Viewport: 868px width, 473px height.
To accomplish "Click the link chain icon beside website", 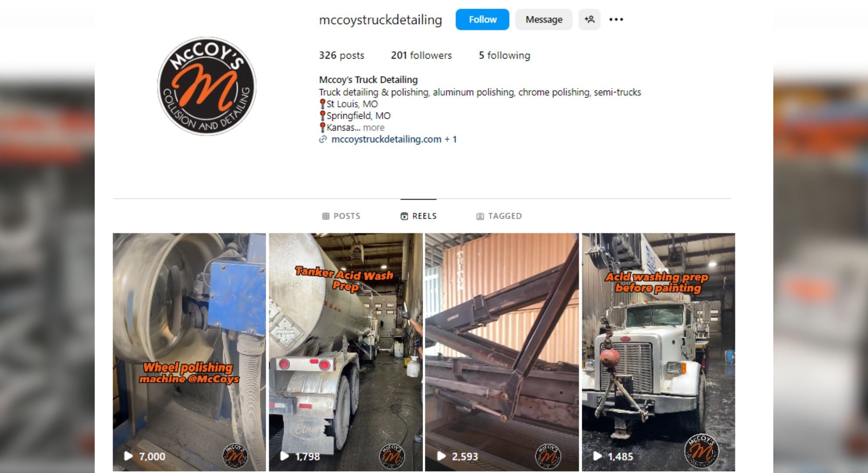I will (x=323, y=139).
